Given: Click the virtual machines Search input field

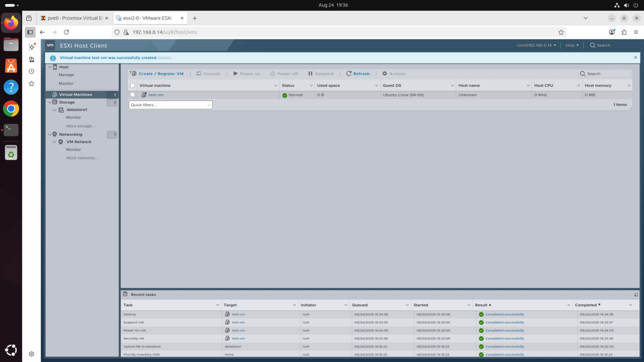Looking at the screenshot, I should point(605,73).
